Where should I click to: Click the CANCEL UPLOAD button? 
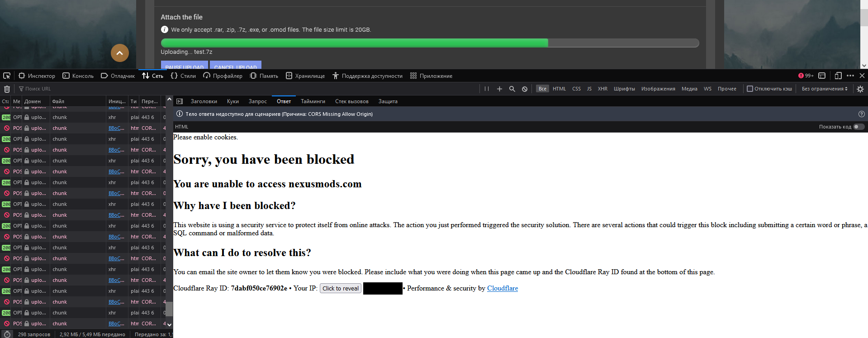coord(236,65)
